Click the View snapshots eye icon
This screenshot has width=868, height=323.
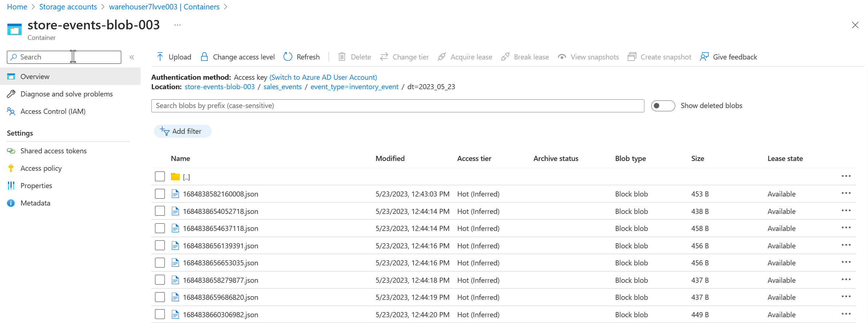[x=562, y=57]
